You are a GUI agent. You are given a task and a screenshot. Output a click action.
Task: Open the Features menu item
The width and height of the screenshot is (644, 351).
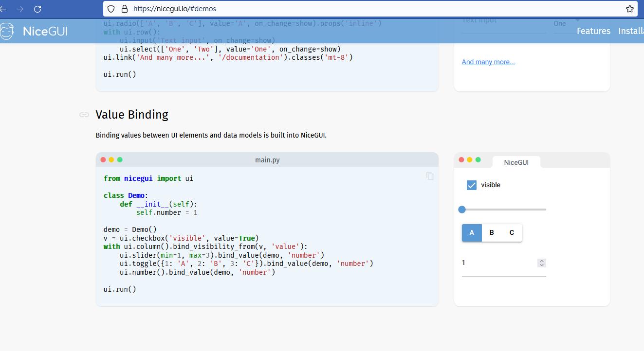tap(593, 31)
